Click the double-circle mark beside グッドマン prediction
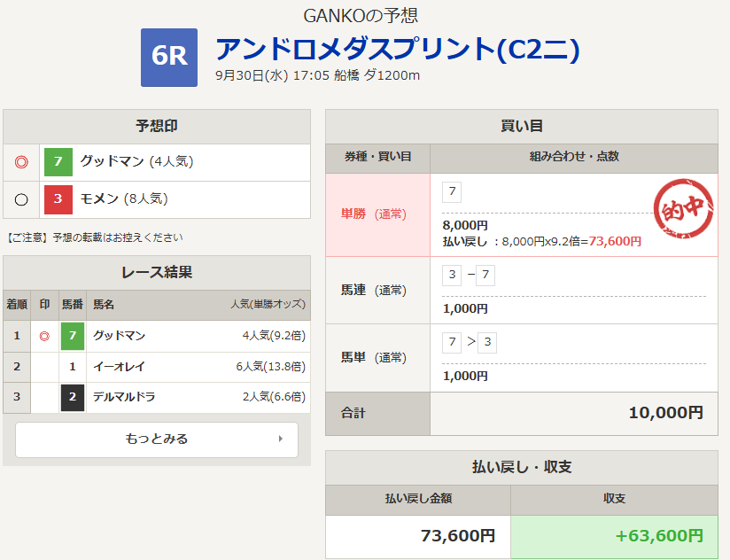The height and width of the screenshot is (560, 730). [21, 162]
